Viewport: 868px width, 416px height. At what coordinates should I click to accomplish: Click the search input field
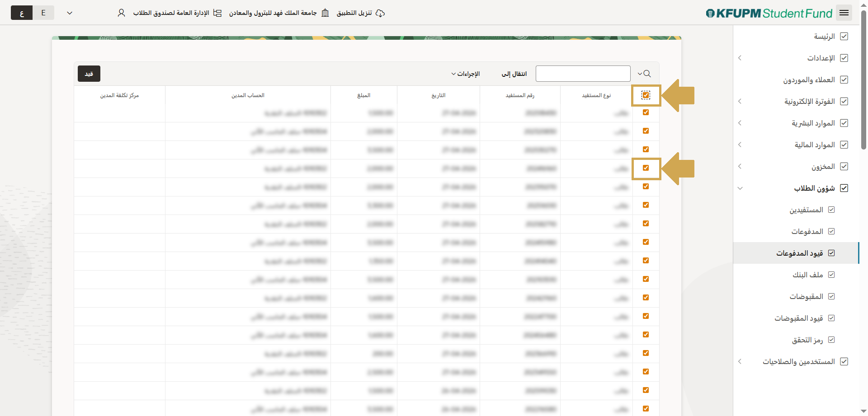583,74
